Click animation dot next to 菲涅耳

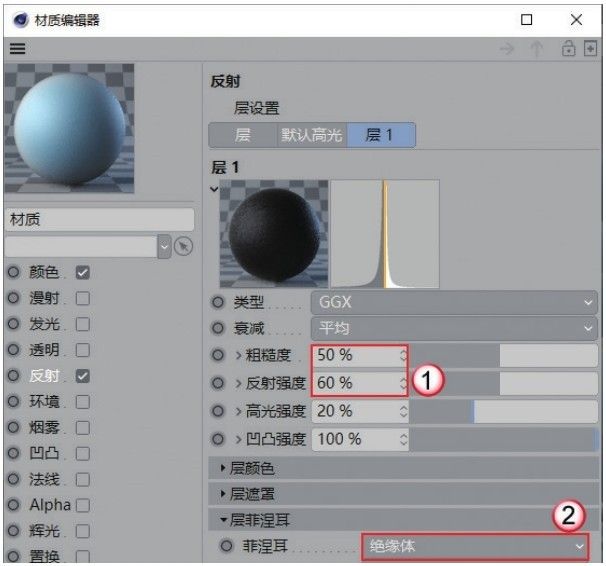[226, 546]
